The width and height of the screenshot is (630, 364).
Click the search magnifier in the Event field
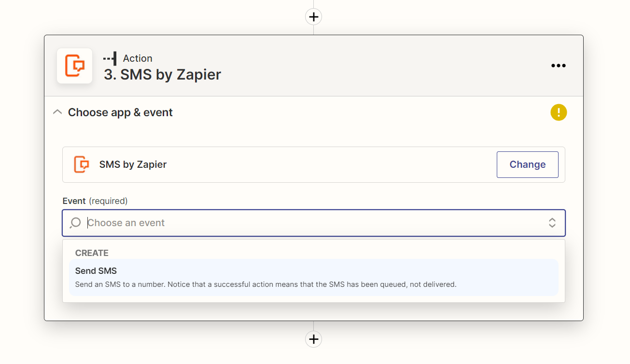75,223
